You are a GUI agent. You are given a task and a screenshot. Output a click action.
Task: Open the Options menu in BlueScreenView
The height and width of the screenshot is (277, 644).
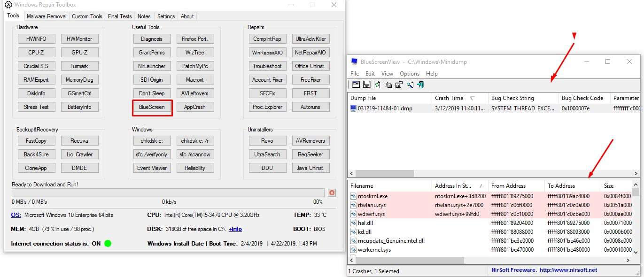point(410,74)
